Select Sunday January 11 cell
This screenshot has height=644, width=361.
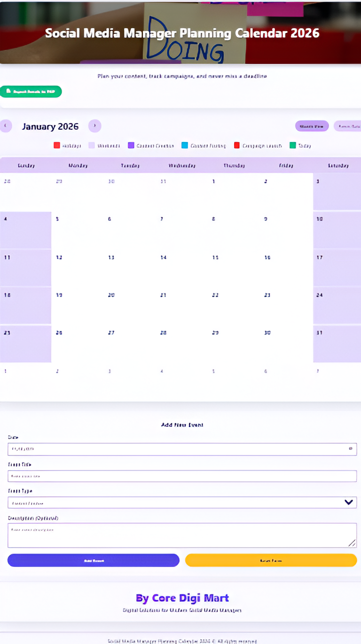(25, 268)
